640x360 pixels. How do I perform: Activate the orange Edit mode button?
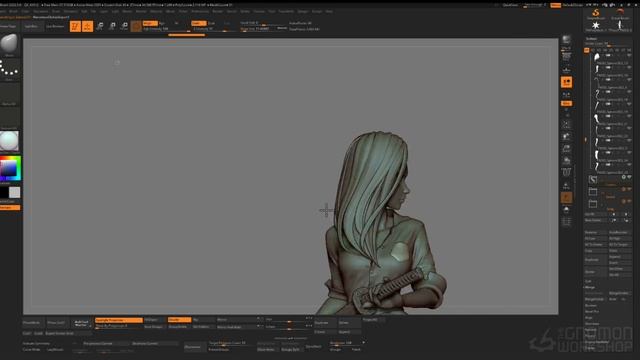coord(76,27)
